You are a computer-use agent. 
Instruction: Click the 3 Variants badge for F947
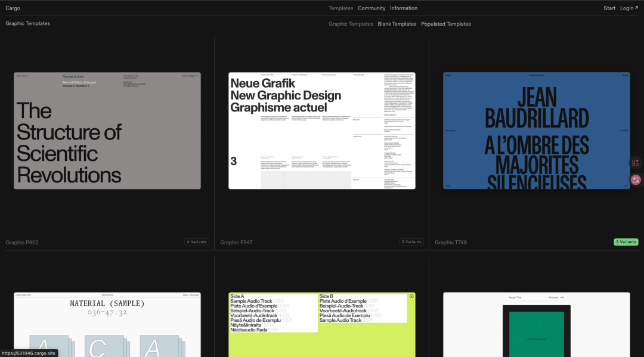411,242
